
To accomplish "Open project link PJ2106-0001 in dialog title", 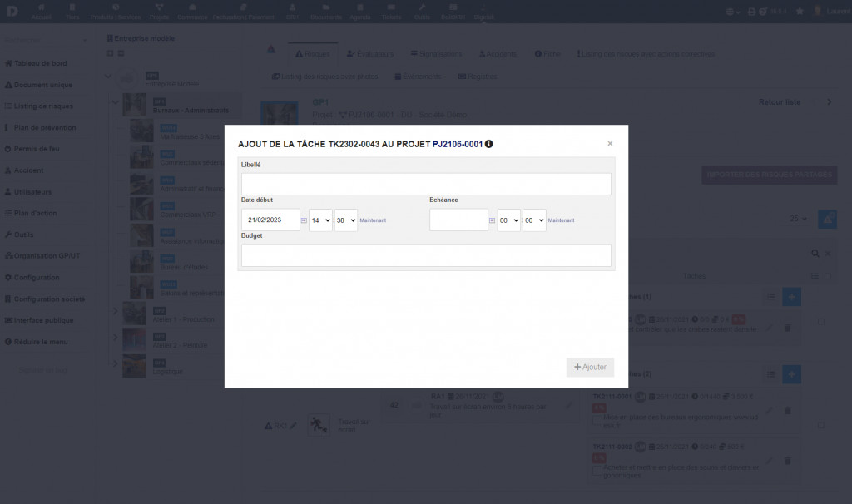I will click(458, 144).
